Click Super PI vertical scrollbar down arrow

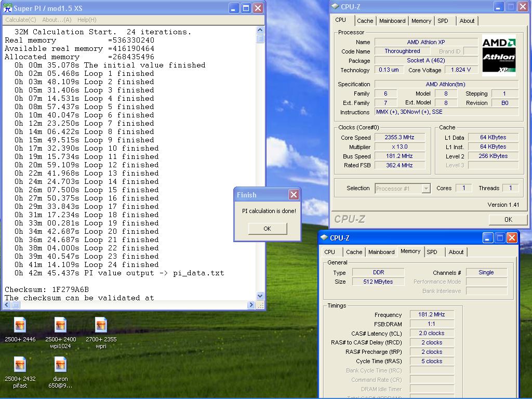point(260,296)
